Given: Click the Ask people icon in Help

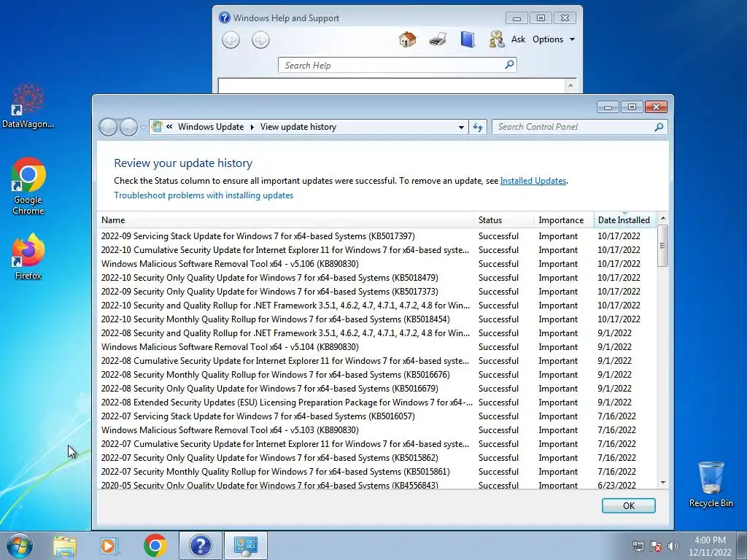Looking at the screenshot, I should (496, 39).
